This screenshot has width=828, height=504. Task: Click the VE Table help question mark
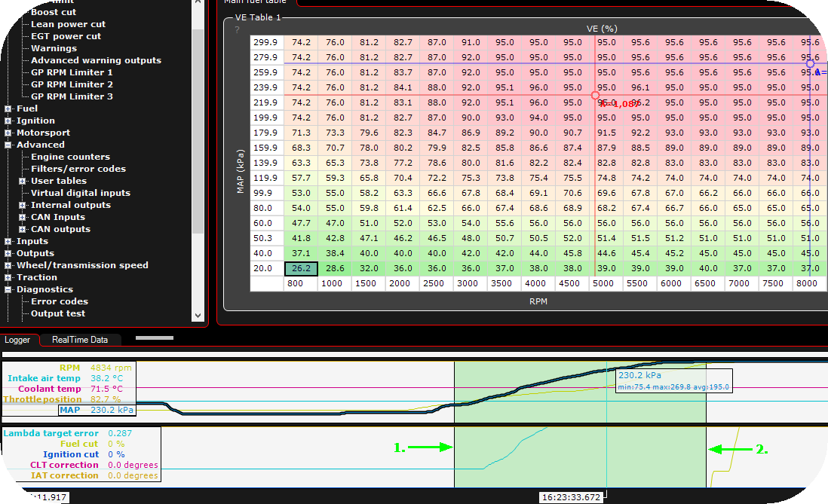coord(237,30)
